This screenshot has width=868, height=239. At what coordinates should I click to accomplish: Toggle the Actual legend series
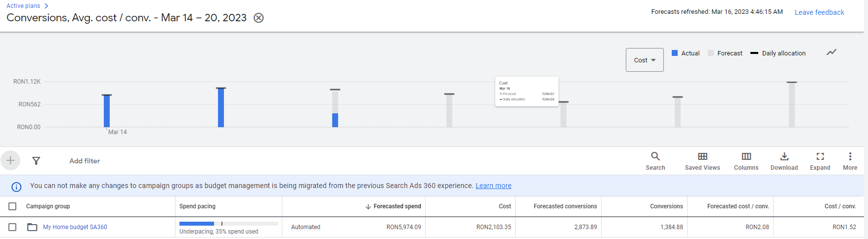(x=686, y=53)
